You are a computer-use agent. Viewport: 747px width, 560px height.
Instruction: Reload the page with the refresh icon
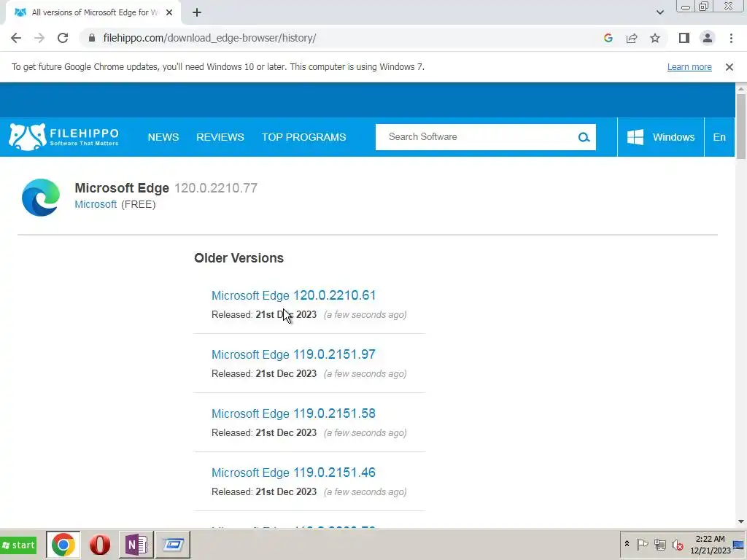tap(63, 38)
